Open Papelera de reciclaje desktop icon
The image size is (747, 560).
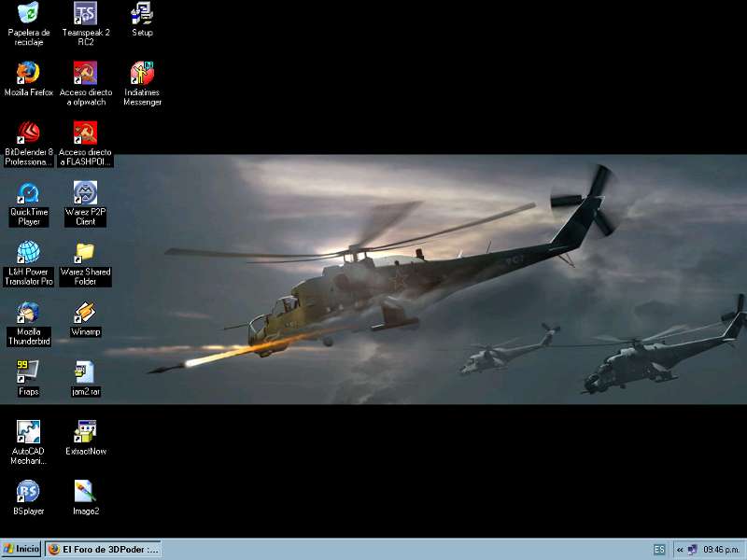tap(29, 13)
